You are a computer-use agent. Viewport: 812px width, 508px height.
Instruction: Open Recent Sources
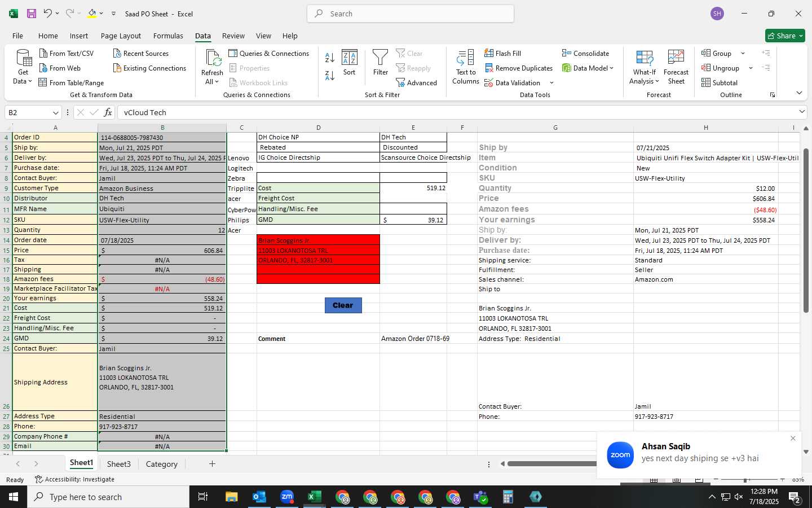(x=141, y=53)
